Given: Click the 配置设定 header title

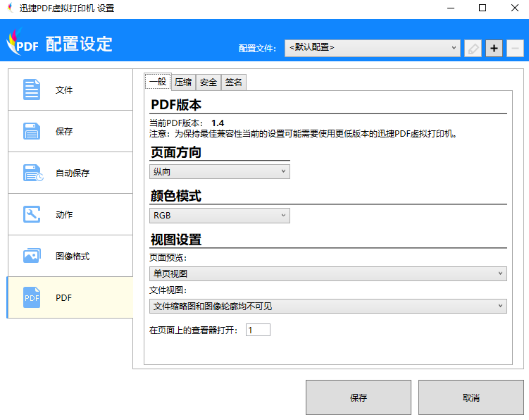Looking at the screenshot, I should click(x=79, y=44).
